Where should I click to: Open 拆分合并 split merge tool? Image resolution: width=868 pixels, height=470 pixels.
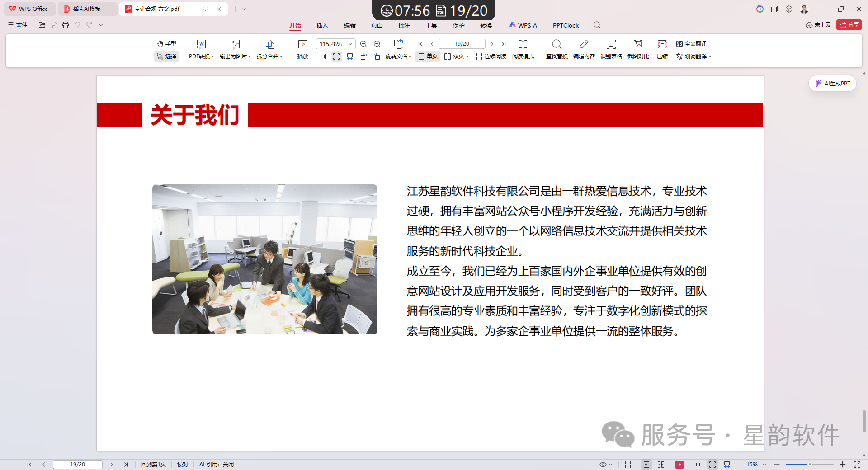coord(269,50)
